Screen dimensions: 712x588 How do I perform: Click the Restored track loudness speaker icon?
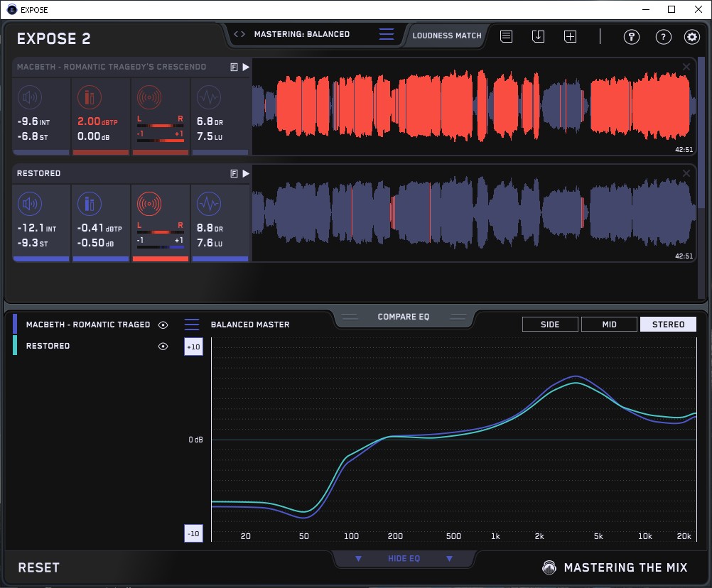tap(28, 205)
